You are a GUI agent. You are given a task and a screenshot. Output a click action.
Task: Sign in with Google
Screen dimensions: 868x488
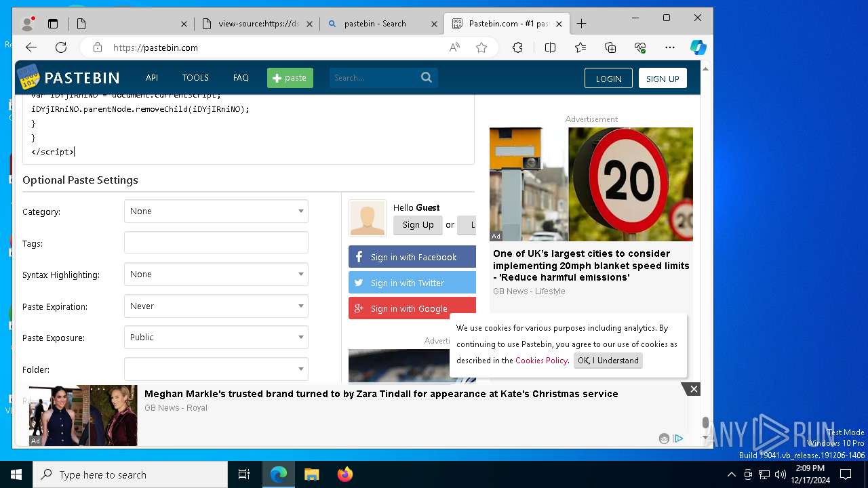point(412,308)
